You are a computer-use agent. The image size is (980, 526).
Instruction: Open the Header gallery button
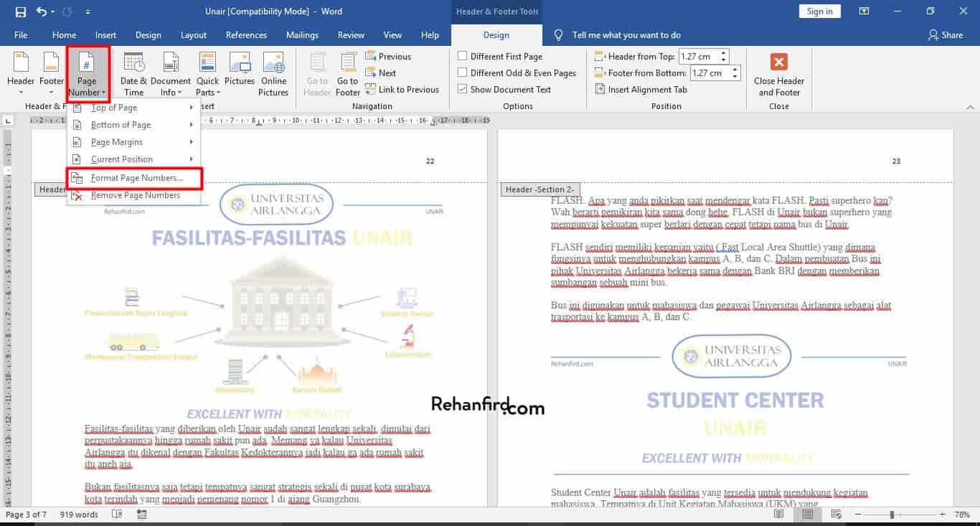pos(21,75)
